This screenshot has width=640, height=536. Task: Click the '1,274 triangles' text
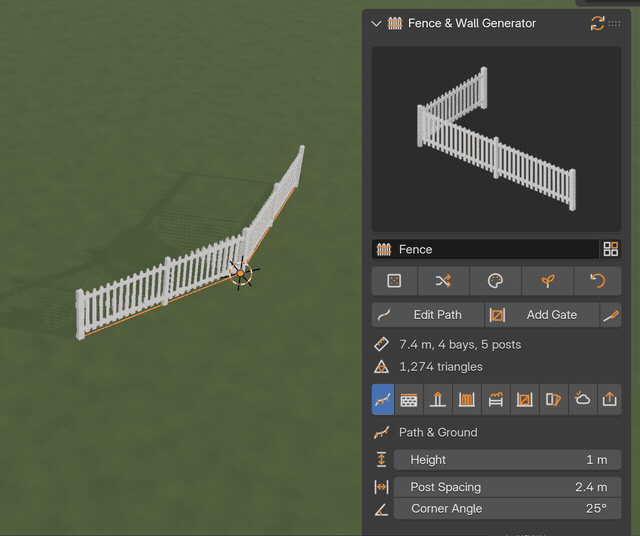441,367
